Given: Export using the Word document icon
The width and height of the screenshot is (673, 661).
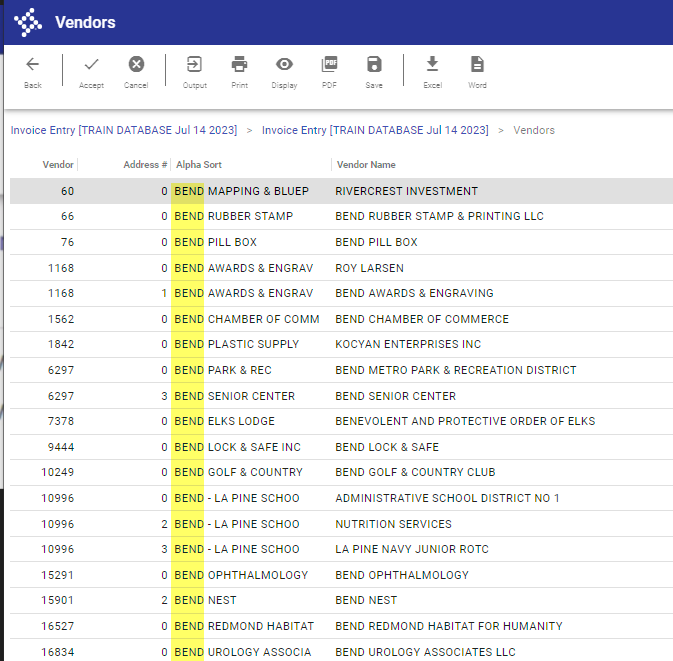Looking at the screenshot, I should (477, 64).
